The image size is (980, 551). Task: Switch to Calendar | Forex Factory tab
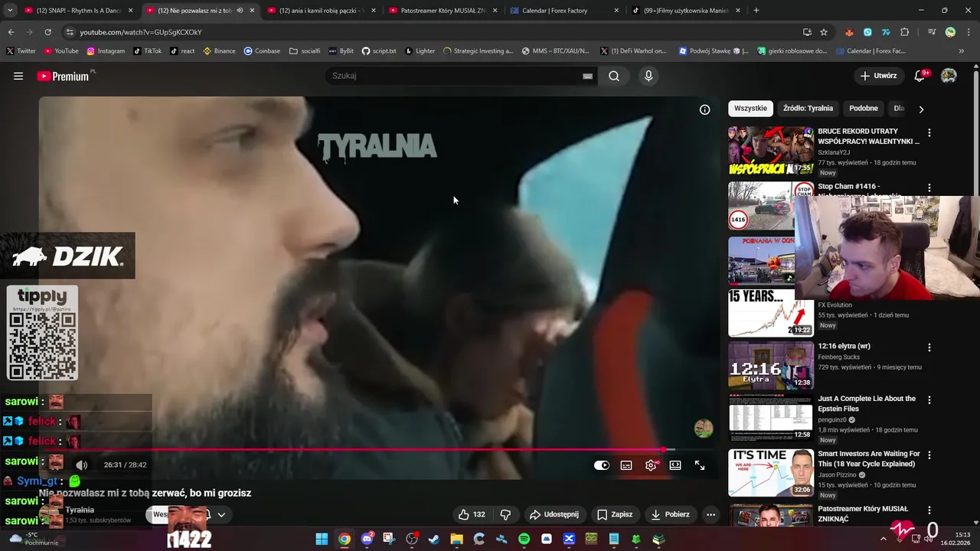pos(563,11)
